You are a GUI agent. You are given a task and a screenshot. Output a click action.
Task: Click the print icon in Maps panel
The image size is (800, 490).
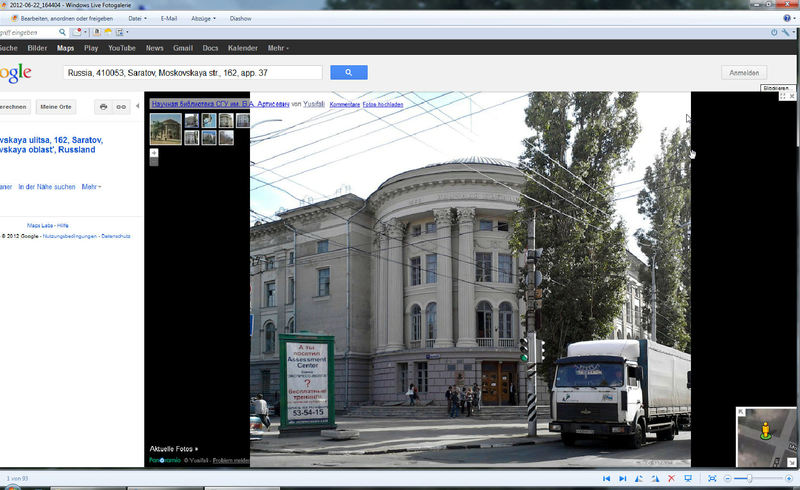point(103,107)
